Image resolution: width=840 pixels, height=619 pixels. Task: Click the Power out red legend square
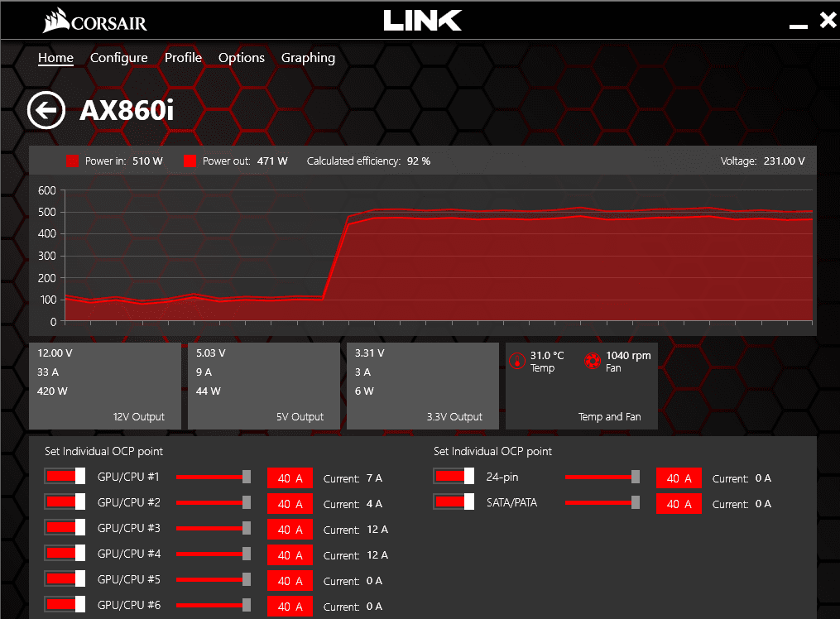coord(190,161)
